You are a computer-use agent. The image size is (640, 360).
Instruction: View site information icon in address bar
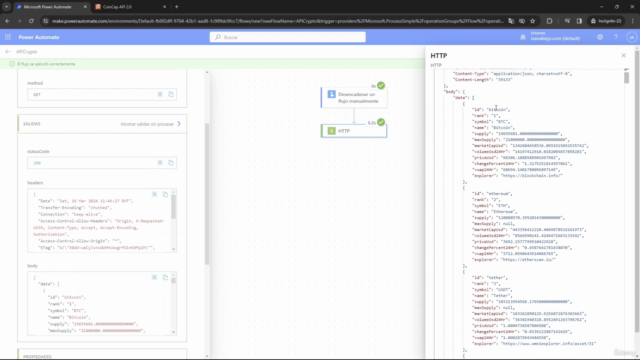[46, 21]
